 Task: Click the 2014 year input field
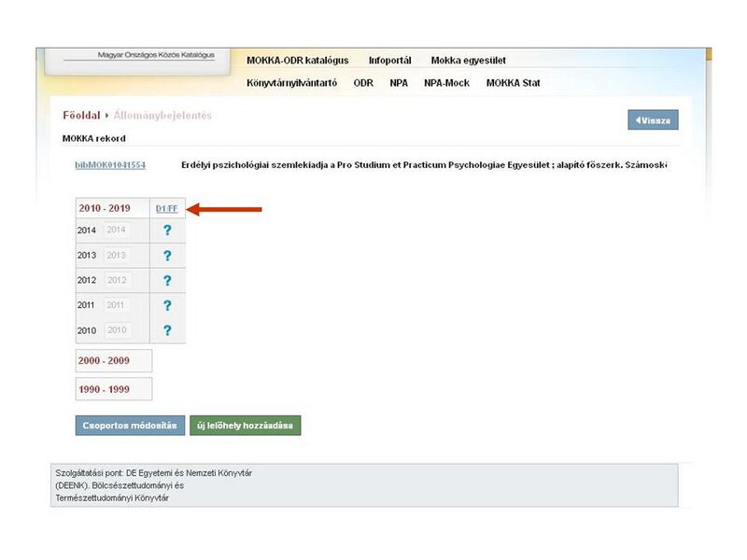click(x=117, y=231)
